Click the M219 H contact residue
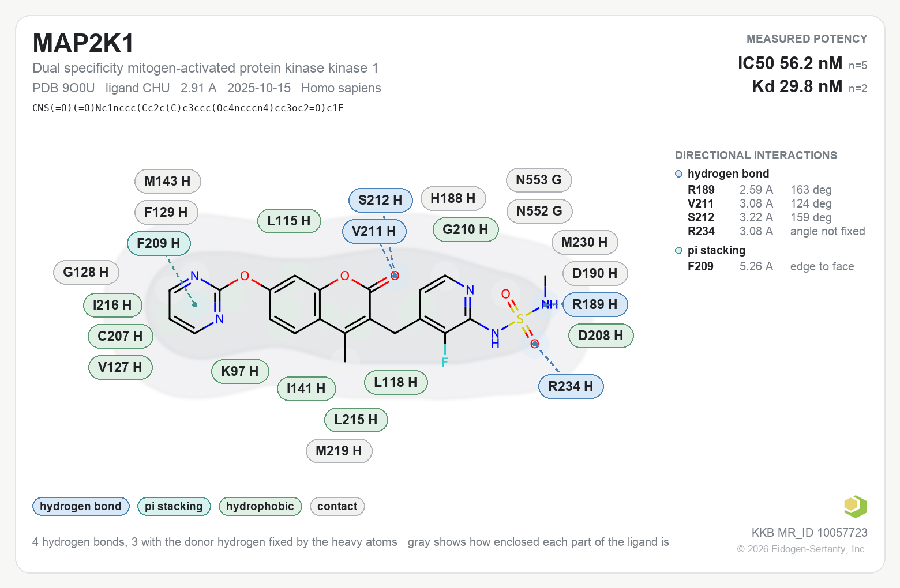The height and width of the screenshot is (588, 900). (339, 451)
